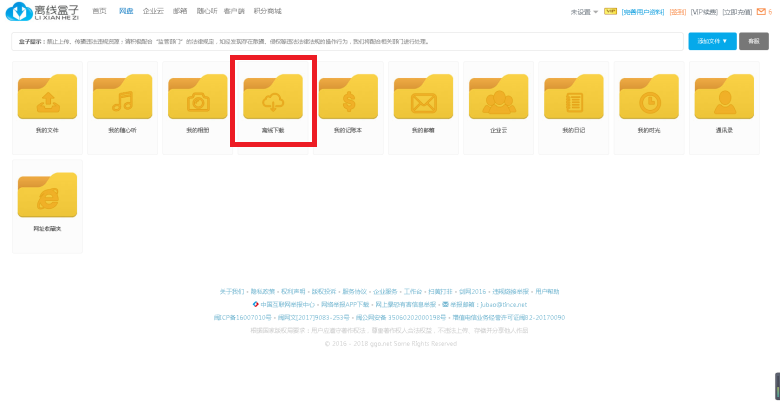This screenshot has height=414, width=780.
Task: Open the 我的相册 camera folder
Action: (197, 98)
